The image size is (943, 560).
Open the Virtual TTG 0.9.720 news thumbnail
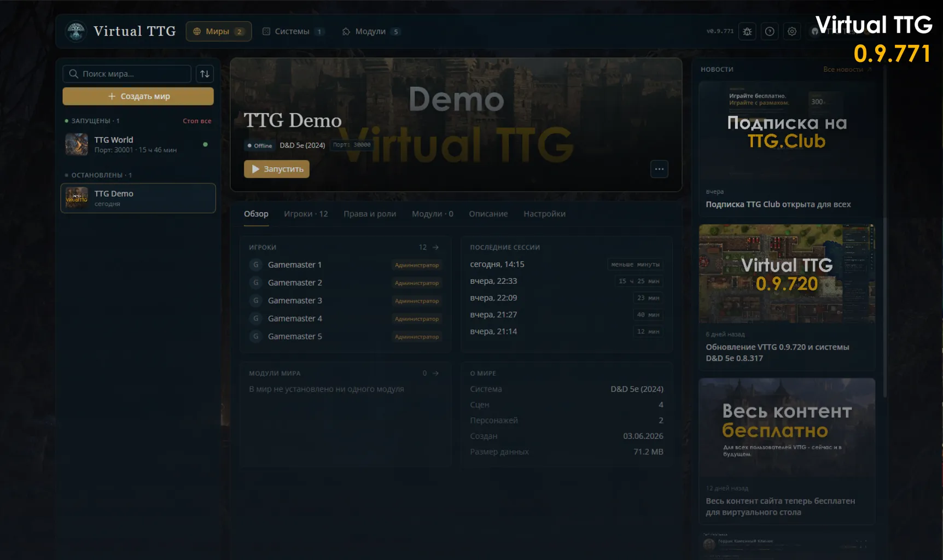(787, 273)
